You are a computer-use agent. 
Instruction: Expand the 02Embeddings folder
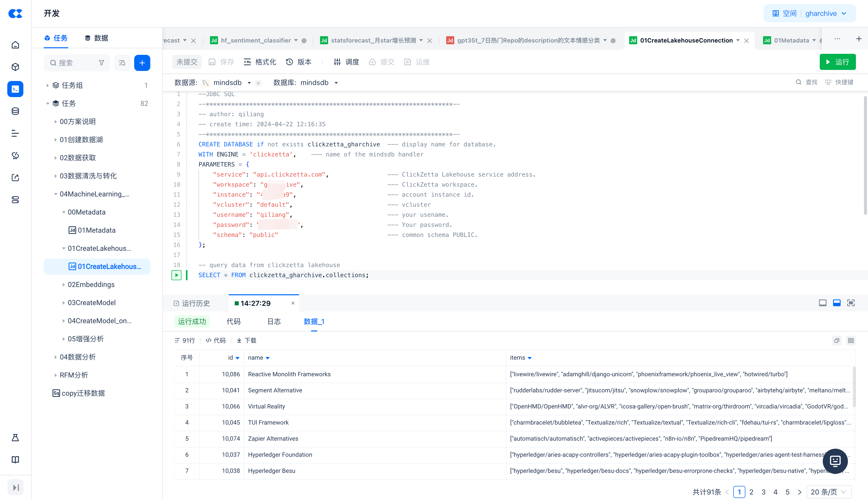pos(64,285)
